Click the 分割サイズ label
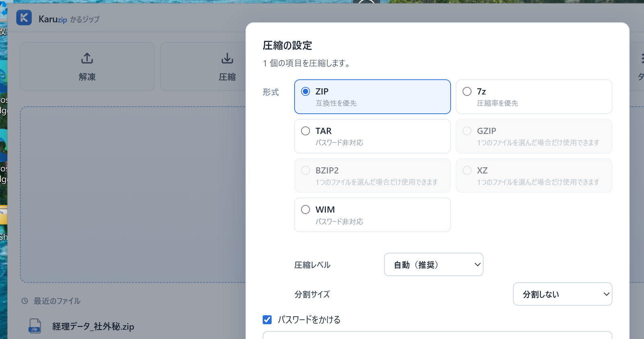The height and width of the screenshot is (339, 644). pos(312,294)
